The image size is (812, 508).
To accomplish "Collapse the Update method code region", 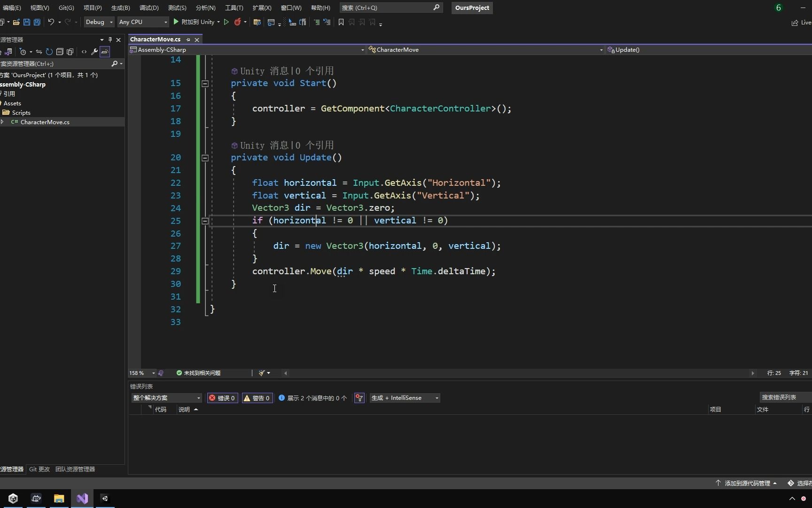I will pos(205,158).
